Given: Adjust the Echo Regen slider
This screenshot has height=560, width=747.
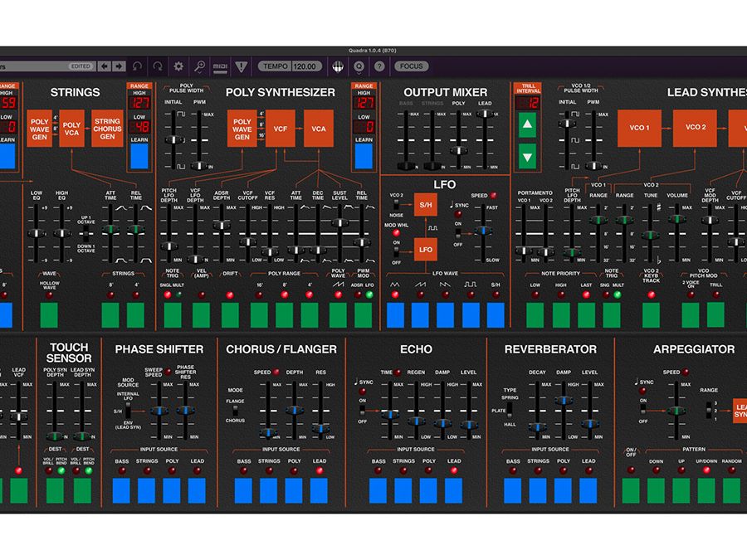Looking at the screenshot, I should point(416,421).
